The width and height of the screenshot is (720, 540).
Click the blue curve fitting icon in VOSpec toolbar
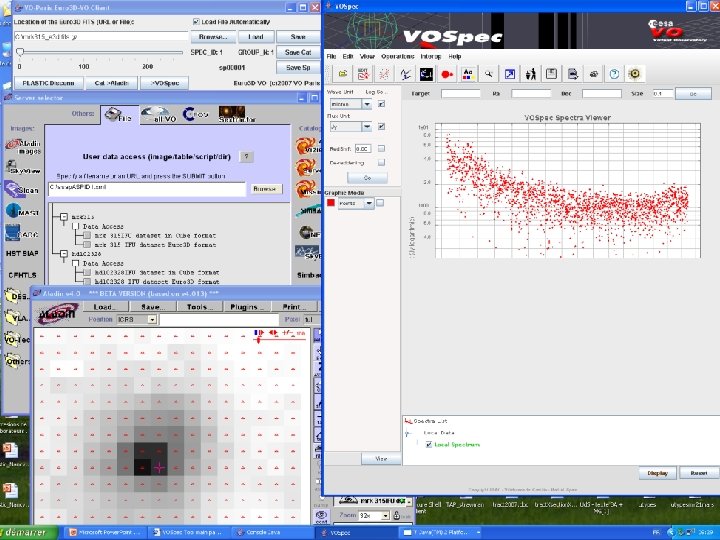tap(405, 74)
